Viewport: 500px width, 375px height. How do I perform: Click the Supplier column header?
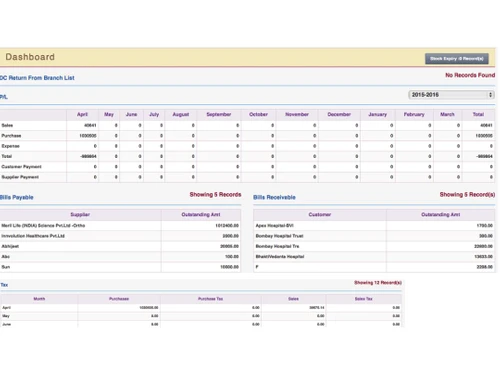(80, 215)
